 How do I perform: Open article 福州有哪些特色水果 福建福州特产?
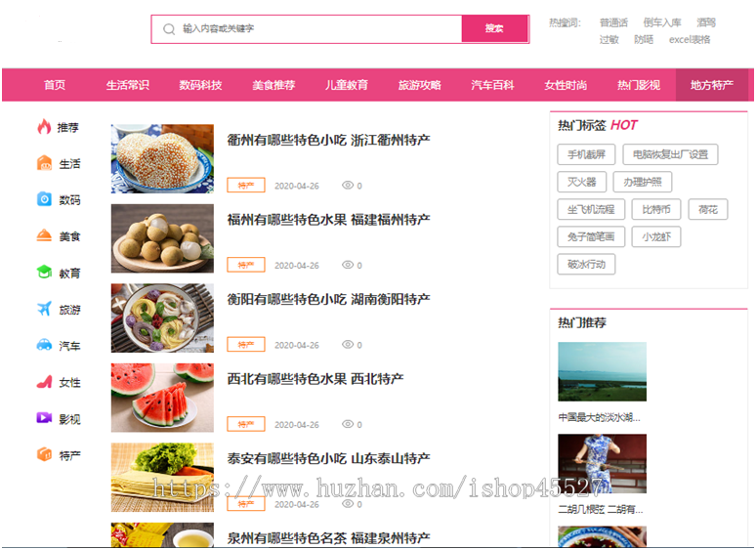pos(328,220)
